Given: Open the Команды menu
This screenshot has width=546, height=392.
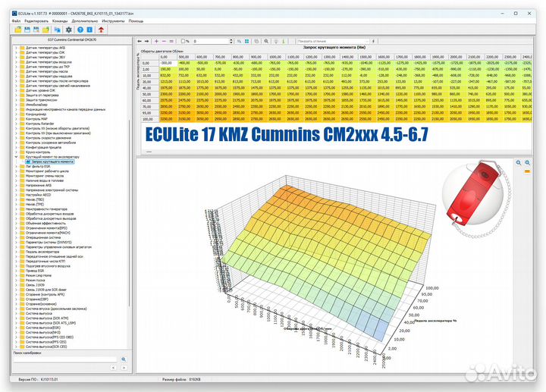Looking at the screenshot, I should click(x=60, y=21).
